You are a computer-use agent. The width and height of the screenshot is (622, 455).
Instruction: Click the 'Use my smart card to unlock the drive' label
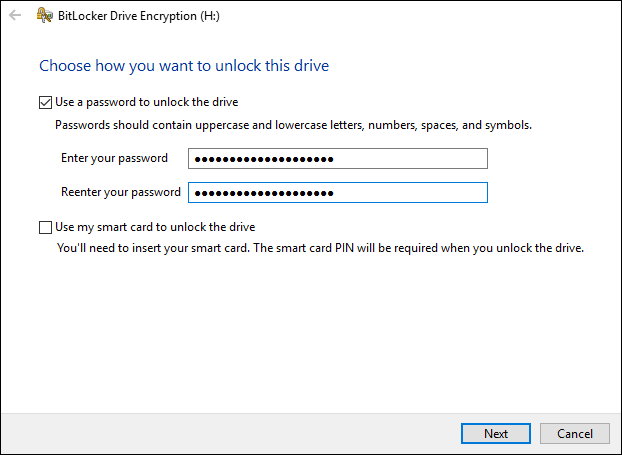pyautogui.click(x=155, y=227)
